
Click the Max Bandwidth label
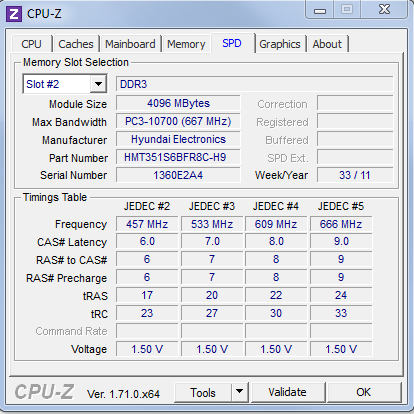coord(69,122)
